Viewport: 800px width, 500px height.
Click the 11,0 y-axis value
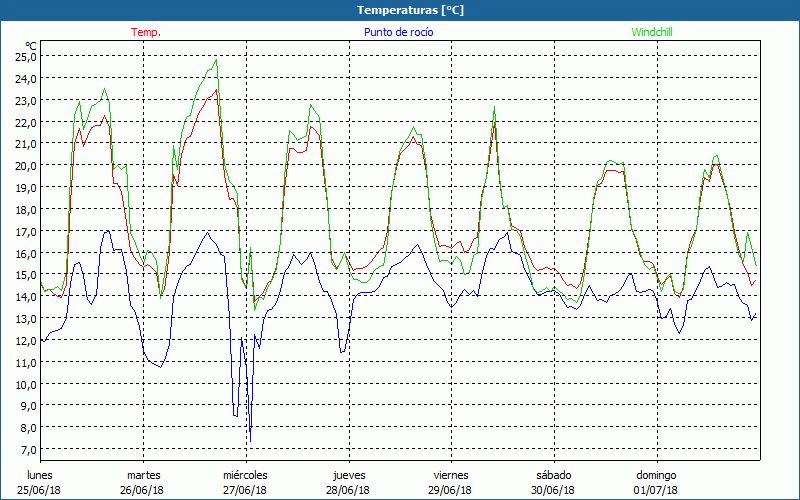click(26, 363)
